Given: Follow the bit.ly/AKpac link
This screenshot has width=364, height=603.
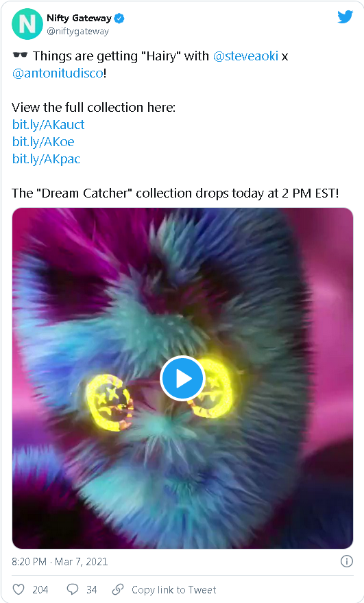Looking at the screenshot, I should (46, 159).
